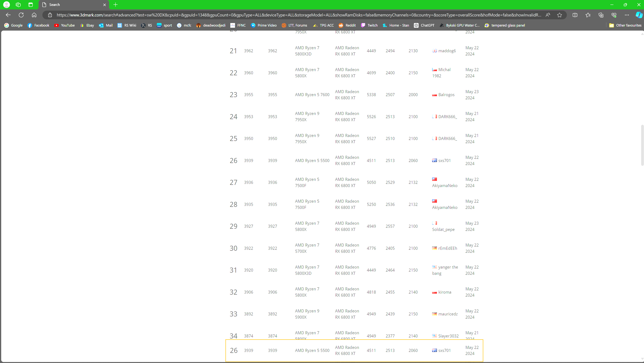Open the Reddit bookmark
644x363 pixels.
[347, 25]
